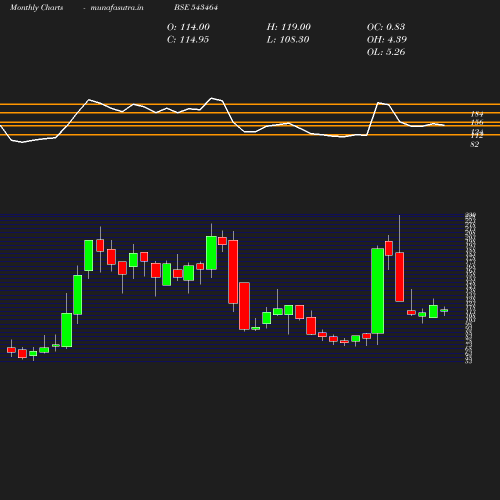Click the "OL: 5.26" value
Viewport: 500px width, 500px height.
[x=386, y=52]
